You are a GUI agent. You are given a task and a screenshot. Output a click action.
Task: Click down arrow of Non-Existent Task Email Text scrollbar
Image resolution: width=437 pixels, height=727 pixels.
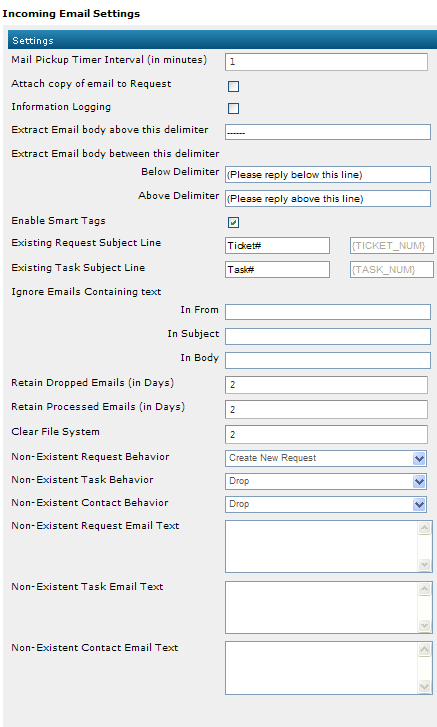[x=424, y=625]
